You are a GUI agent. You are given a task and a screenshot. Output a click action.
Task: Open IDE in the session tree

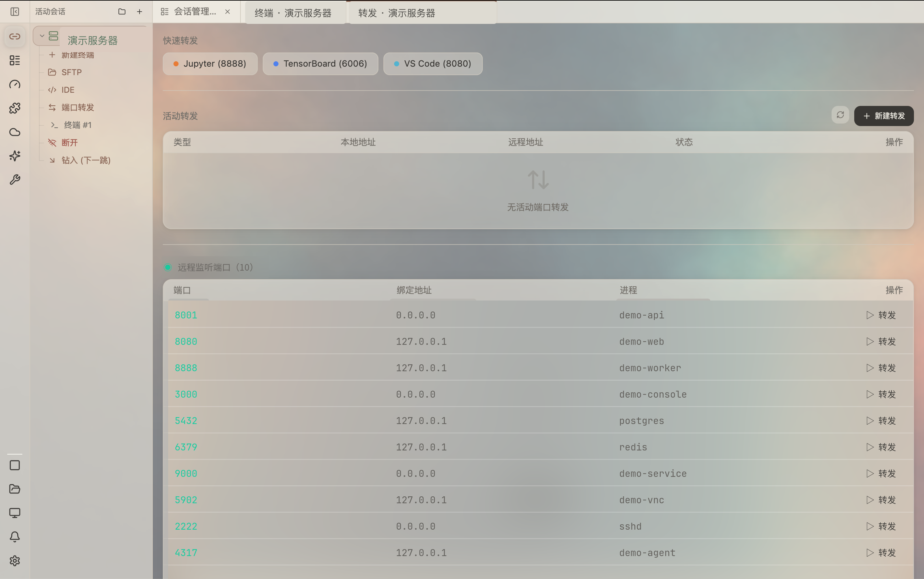tap(68, 90)
